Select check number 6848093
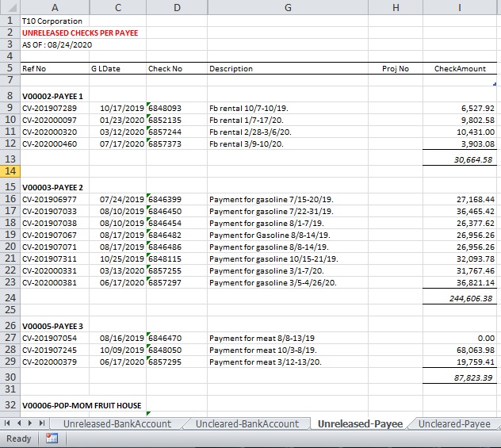 pyautogui.click(x=177, y=108)
